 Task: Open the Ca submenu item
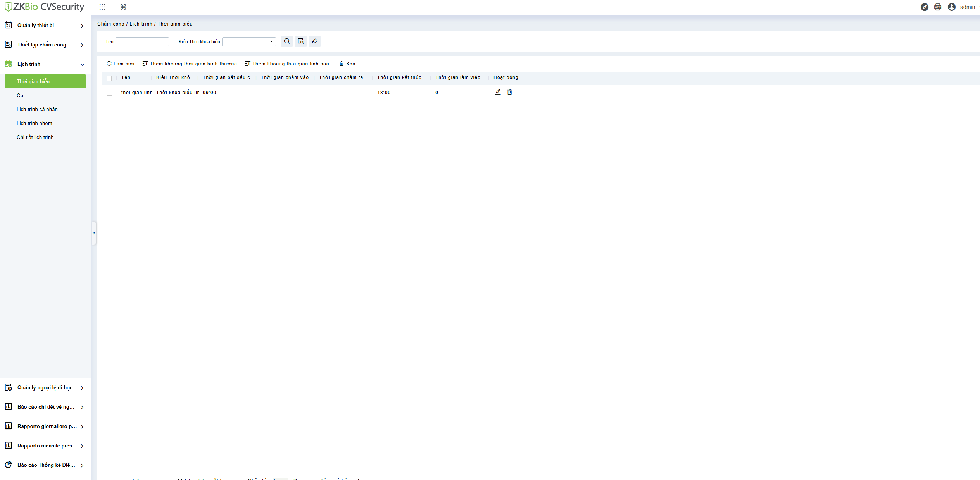20,96
